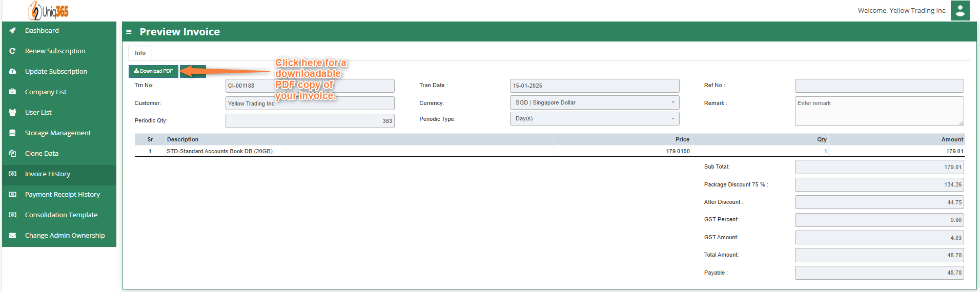Switch to the Info tab
This screenshot has width=980, height=292.
[x=140, y=53]
